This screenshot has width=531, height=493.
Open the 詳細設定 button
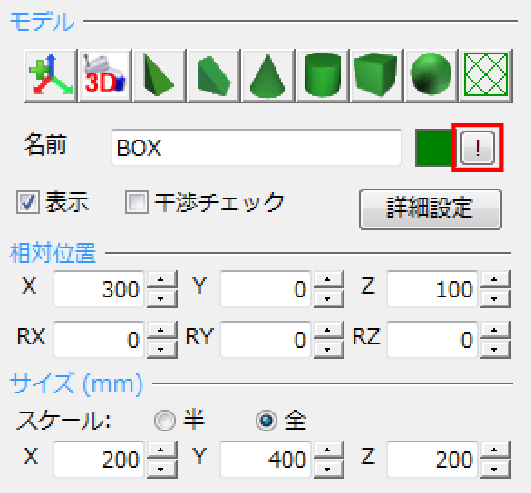coord(430,209)
